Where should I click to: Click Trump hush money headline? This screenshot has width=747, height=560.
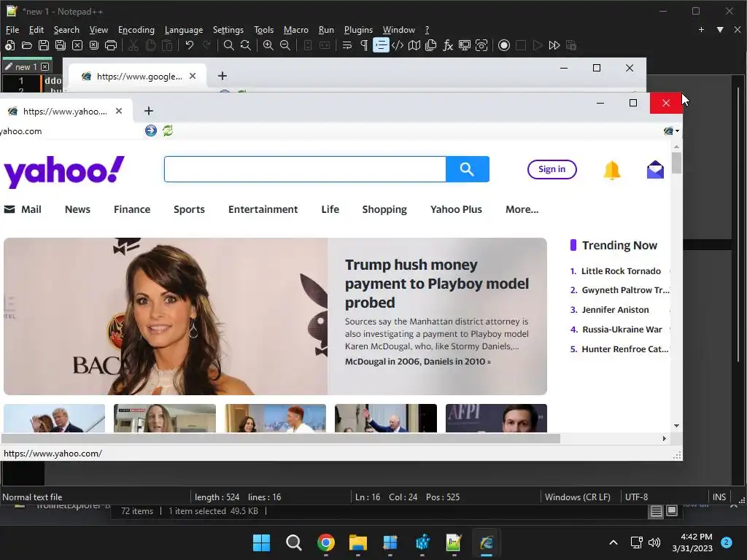[437, 284]
